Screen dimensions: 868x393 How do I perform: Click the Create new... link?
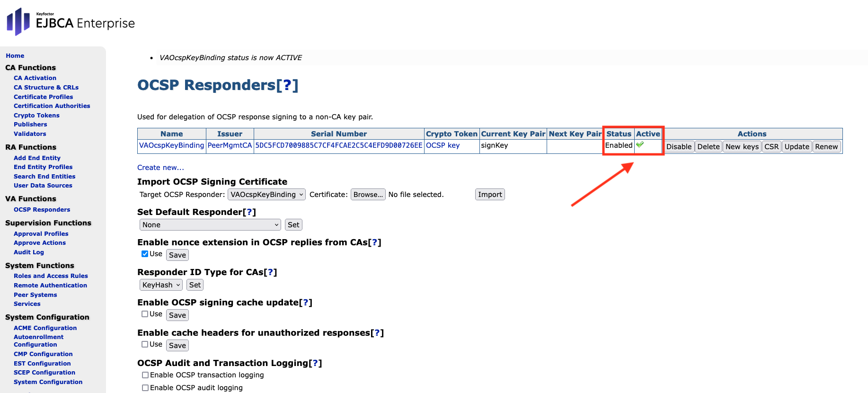(x=160, y=168)
